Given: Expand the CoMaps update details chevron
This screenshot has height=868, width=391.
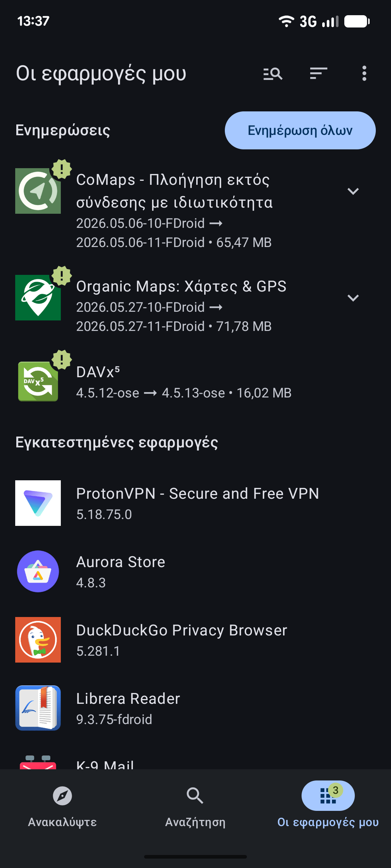Looking at the screenshot, I should [x=353, y=191].
